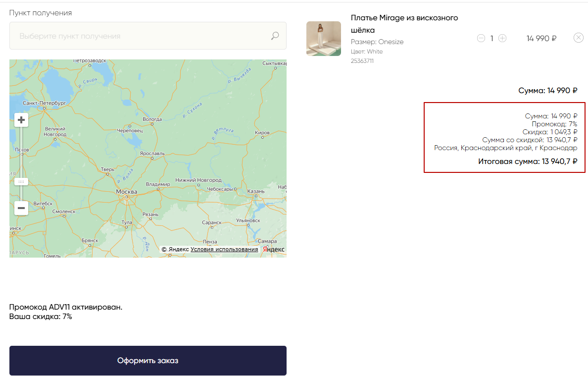Click 'Чебоксары' city label on the map
The image size is (588, 376).
tap(220, 189)
